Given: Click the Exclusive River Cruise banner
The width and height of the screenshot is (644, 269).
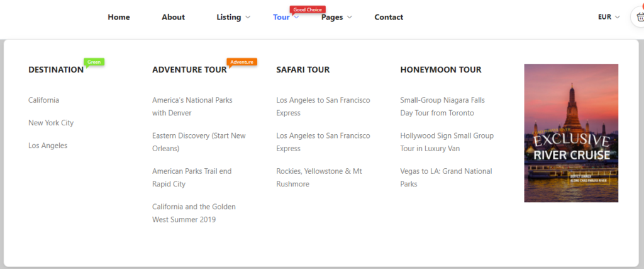Looking at the screenshot, I should click(571, 133).
